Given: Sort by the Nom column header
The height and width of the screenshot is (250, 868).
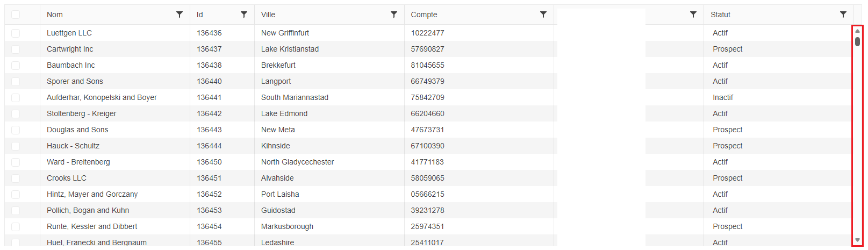Looking at the screenshot, I should pos(55,15).
